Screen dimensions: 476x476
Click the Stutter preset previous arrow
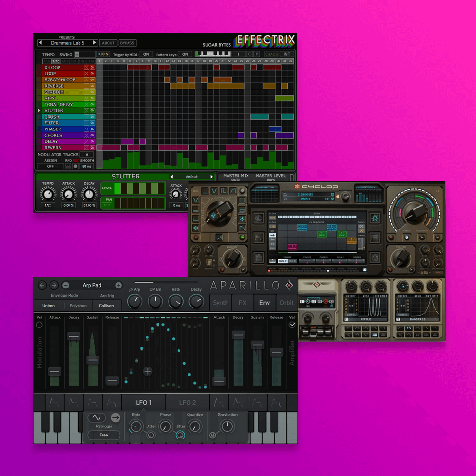click(x=171, y=177)
